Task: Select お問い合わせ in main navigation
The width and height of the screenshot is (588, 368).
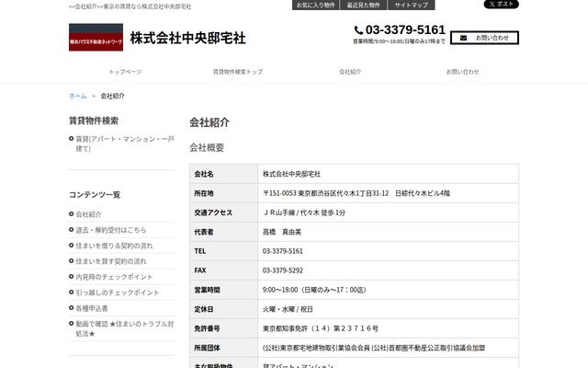Action: coord(463,72)
